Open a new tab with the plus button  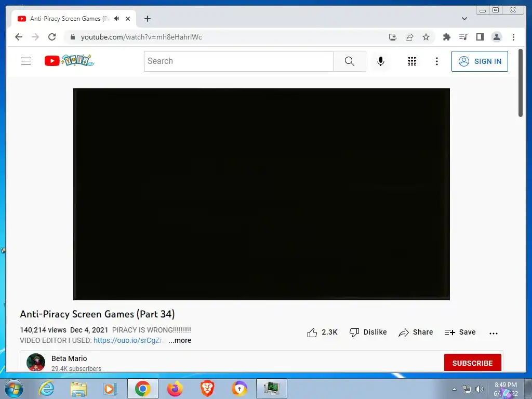(x=147, y=19)
